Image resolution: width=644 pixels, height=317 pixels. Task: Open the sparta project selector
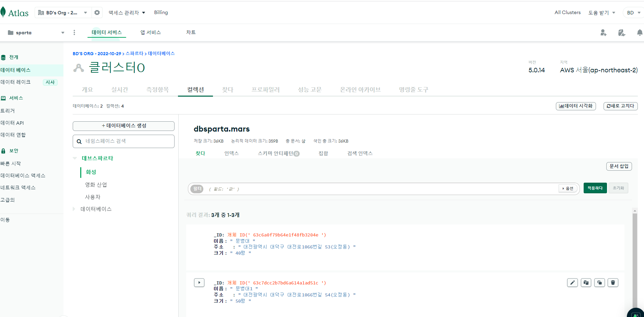(36, 33)
